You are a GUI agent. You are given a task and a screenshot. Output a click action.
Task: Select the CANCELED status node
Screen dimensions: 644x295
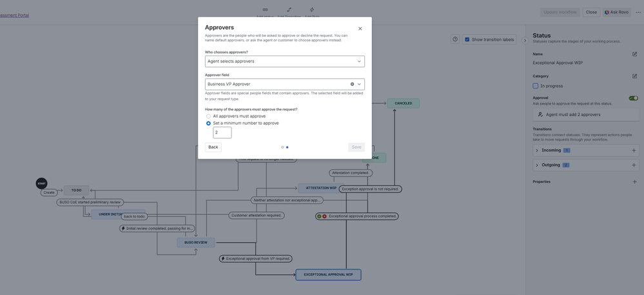[x=404, y=103]
